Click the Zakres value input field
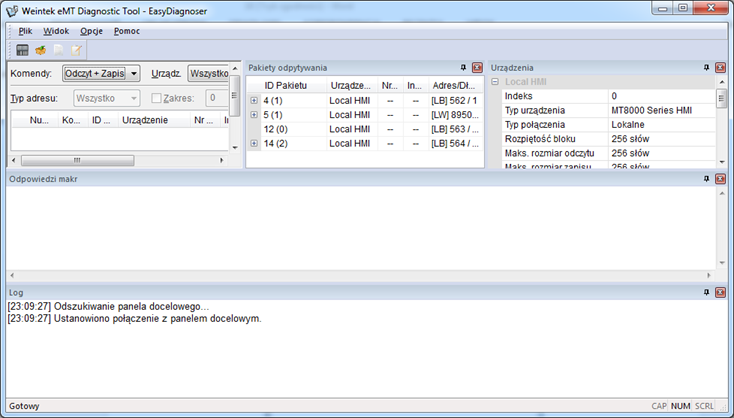This screenshot has width=734, height=418. pyautogui.click(x=217, y=98)
